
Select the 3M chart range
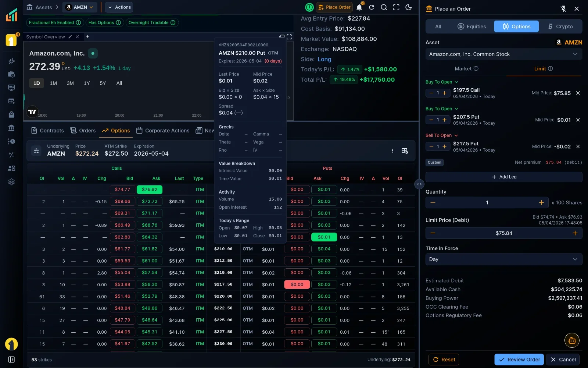point(70,83)
